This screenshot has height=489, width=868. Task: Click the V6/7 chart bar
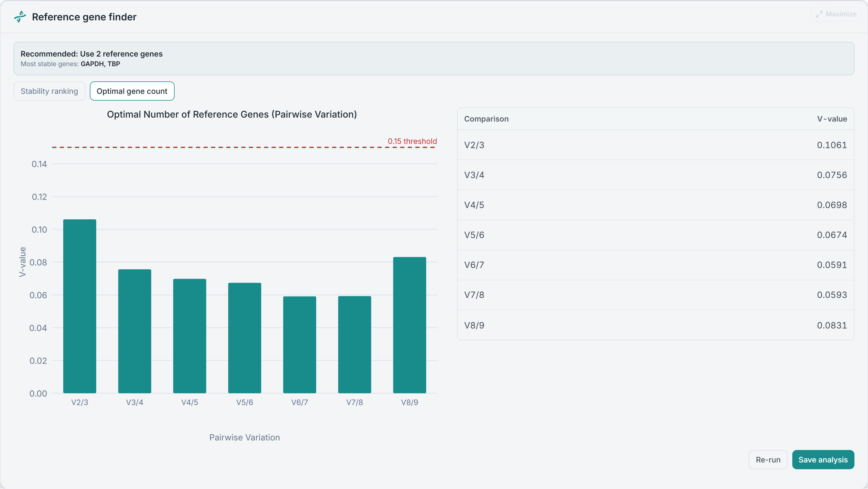click(x=300, y=345)
